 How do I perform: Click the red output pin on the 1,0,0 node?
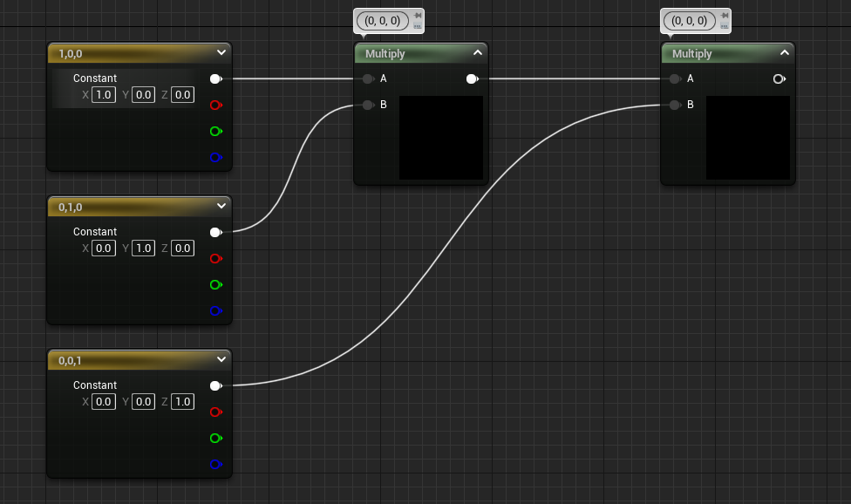(x=215, y=106)
